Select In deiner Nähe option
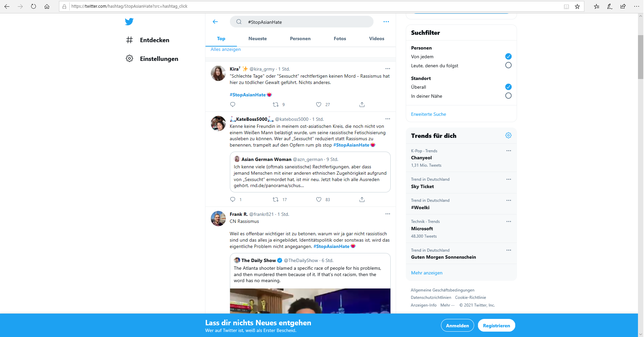Image resolution: width=644 pixels, height=337 pixels. 508,96
